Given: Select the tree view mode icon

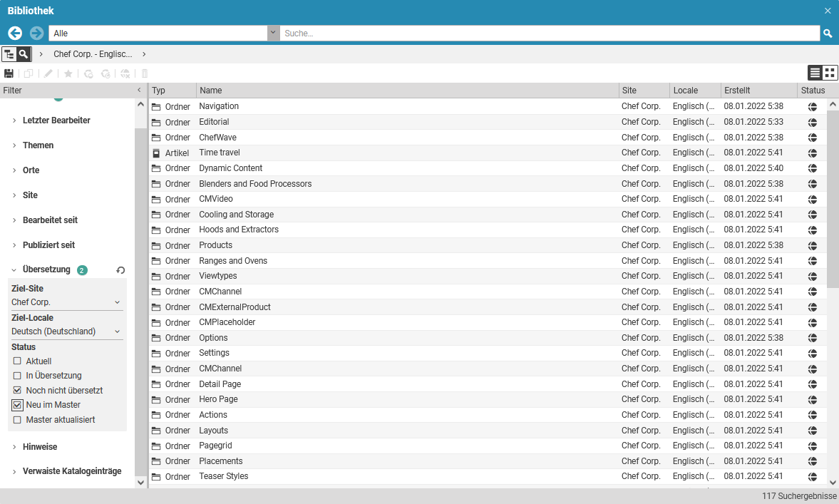Looking at the screenshot, I should point(10,53).
